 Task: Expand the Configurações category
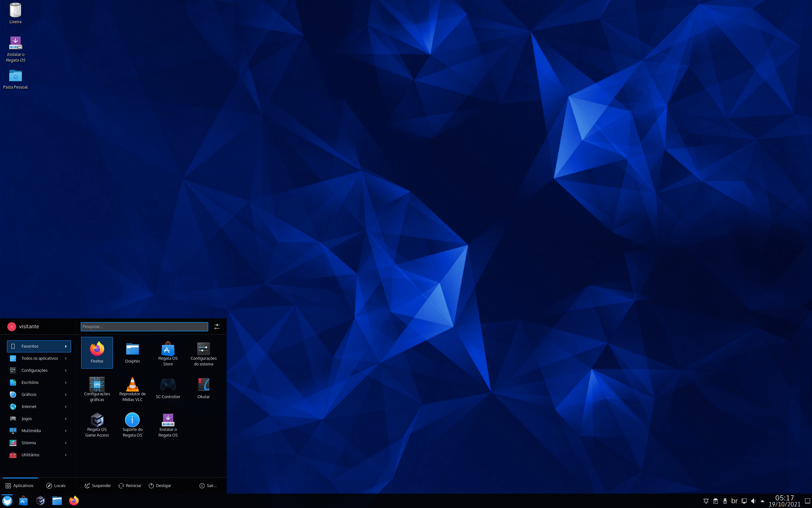[39, 371]
